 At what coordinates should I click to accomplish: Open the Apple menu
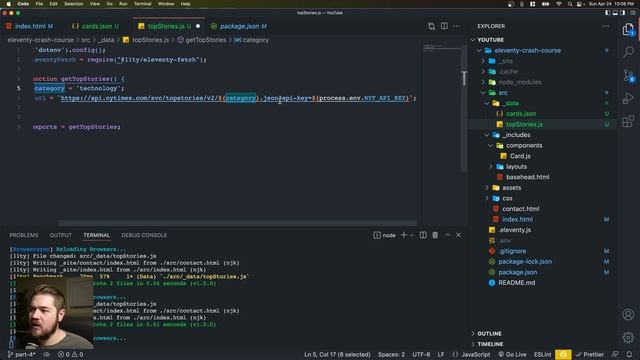[9, 4]
